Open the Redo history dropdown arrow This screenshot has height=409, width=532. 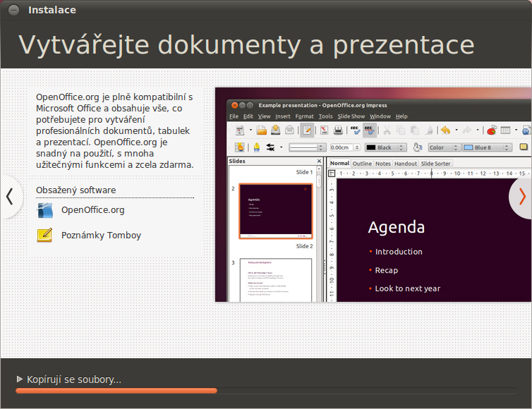478,130
